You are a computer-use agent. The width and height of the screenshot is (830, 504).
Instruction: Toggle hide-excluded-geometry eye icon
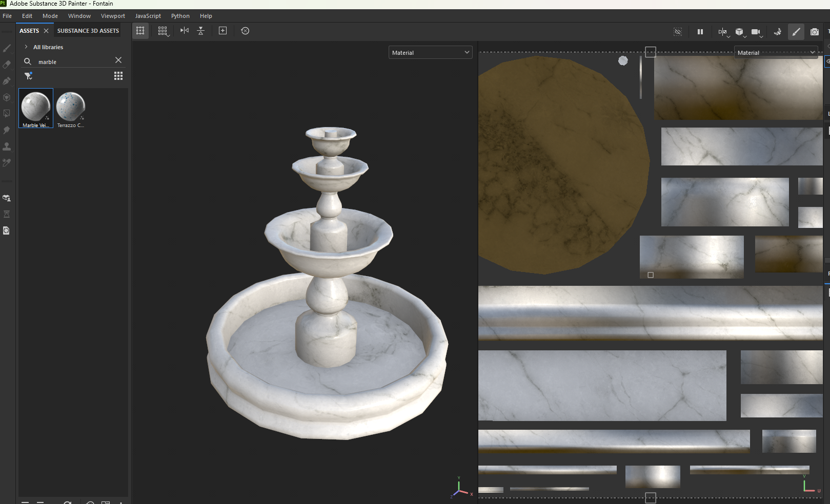tap(678, 32)
